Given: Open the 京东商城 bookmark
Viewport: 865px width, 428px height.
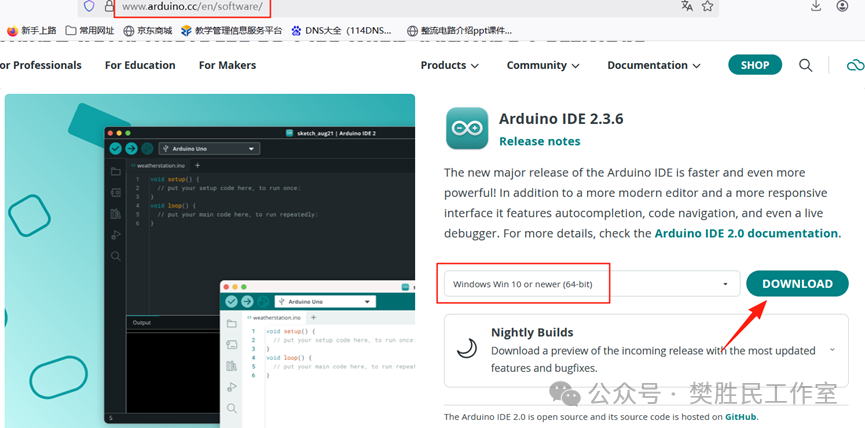Looking at the screenshot, I should (148, 30).
